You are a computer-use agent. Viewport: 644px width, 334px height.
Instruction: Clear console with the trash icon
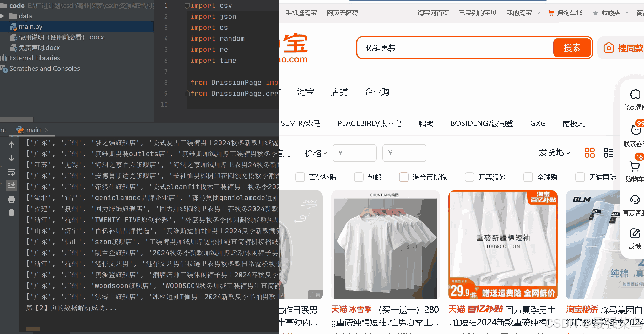tap(12, 212)
